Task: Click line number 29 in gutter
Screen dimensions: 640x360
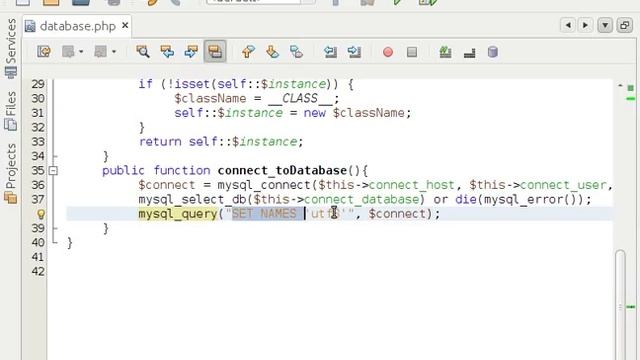Action: [38, 84]
